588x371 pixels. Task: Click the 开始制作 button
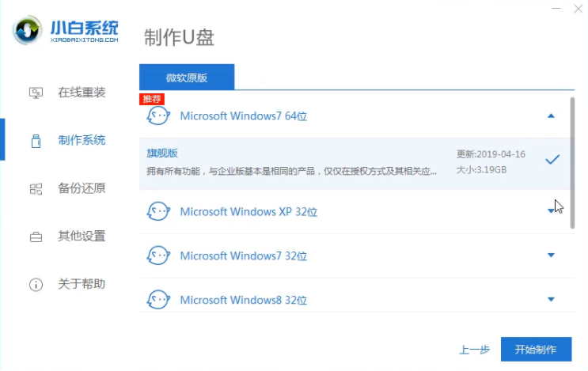pos(536,349)
